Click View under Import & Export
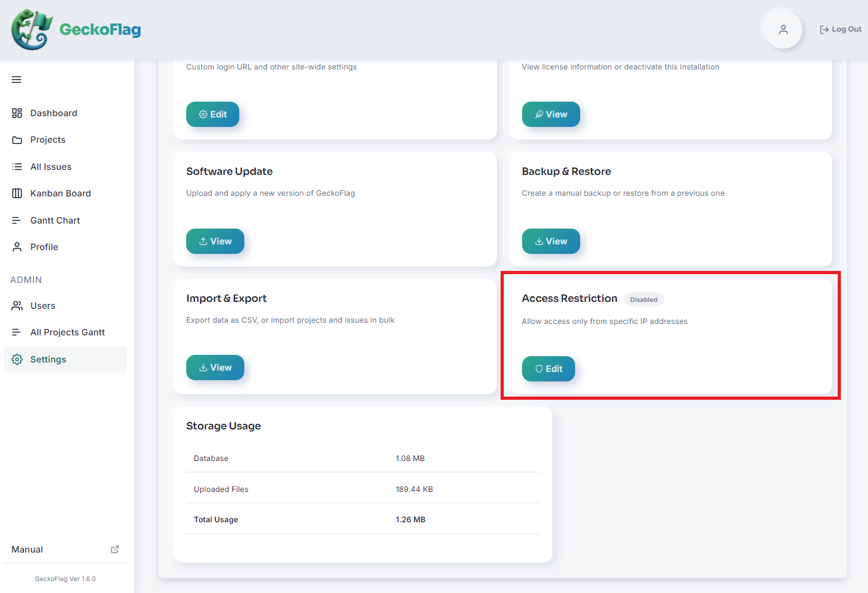868x593 pixels. point(215,368)
